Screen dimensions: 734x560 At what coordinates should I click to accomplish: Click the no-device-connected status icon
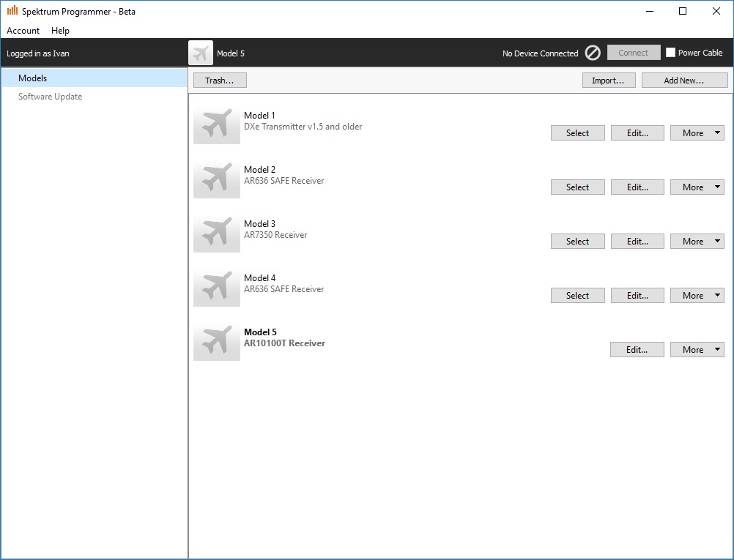pyautogui.click(x=593, y=53)
